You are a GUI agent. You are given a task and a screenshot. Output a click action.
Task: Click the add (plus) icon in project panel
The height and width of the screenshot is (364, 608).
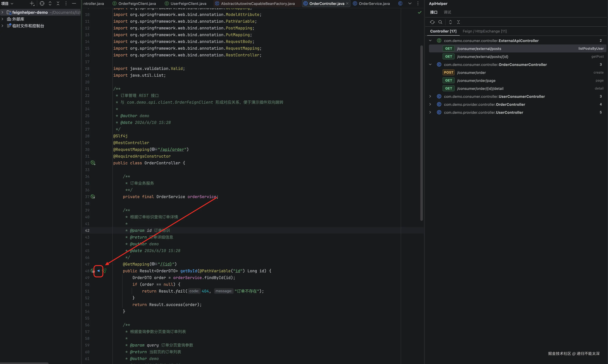pyautogui.click(x=32, y=3)
